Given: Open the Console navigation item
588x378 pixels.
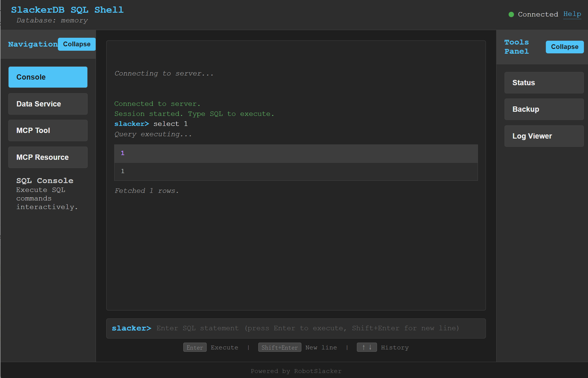Looking at the screenshot, I should coord(48,77).
